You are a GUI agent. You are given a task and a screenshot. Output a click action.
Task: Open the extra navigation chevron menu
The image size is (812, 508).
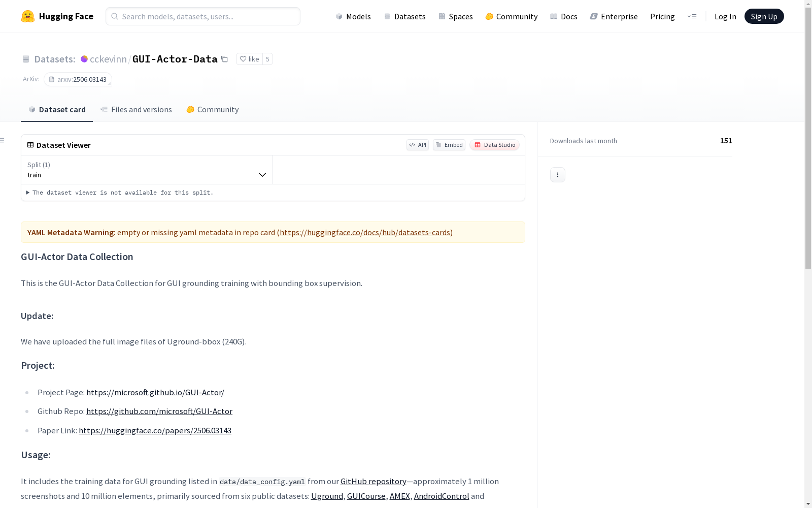click(x=692, y=16)
